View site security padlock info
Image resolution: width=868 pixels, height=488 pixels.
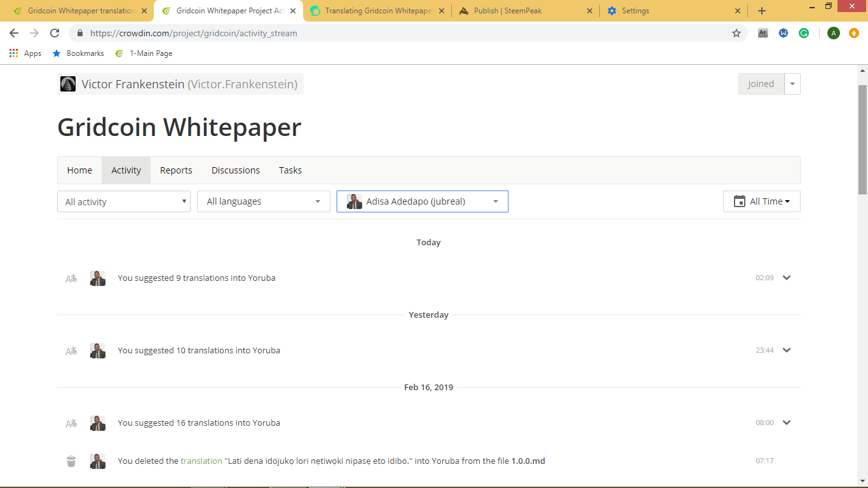click(x=80, y=33)
